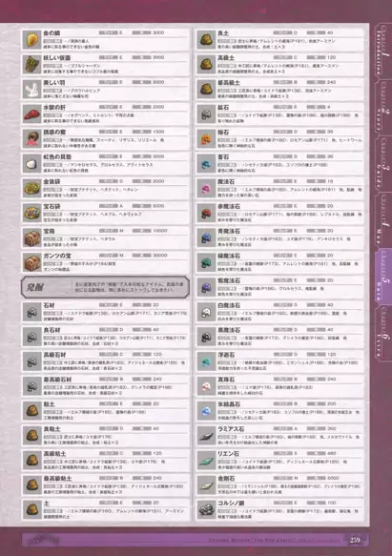The image size is (392, 556).
Task: Click the 10000 price value of 宝箱
Action: coord(160,231)
